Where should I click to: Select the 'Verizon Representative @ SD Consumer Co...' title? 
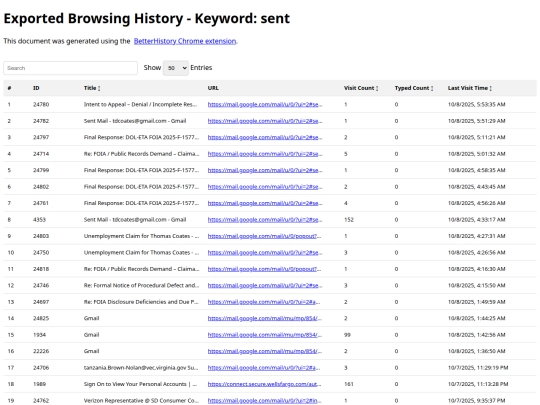(141, 401)
